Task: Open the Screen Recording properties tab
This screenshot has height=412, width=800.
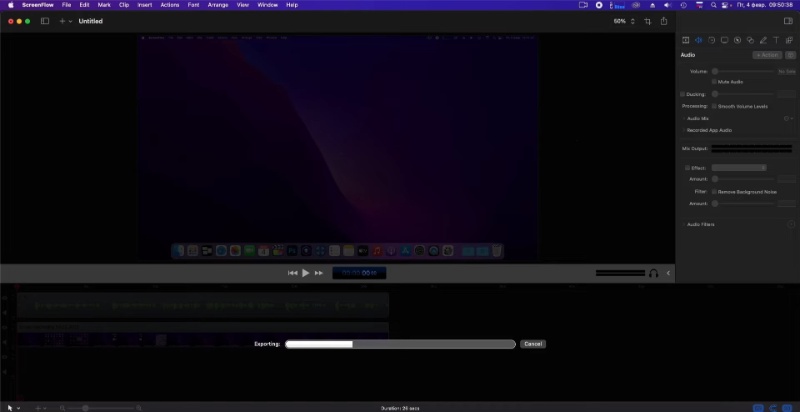Action: coord(724,40)
